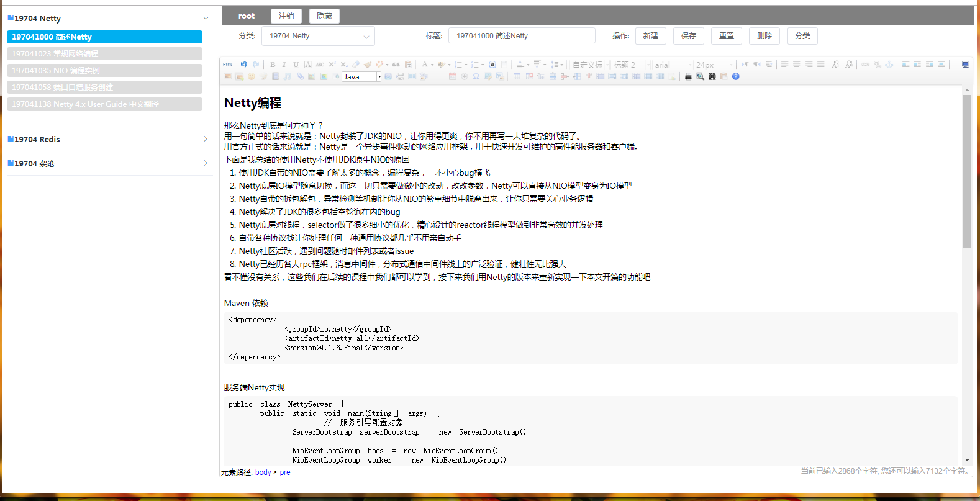Image resolution: width=980 pixels, height=501 pixels.
Task: Toggle strikethrough formatting
Action: [x=319, y=65]
